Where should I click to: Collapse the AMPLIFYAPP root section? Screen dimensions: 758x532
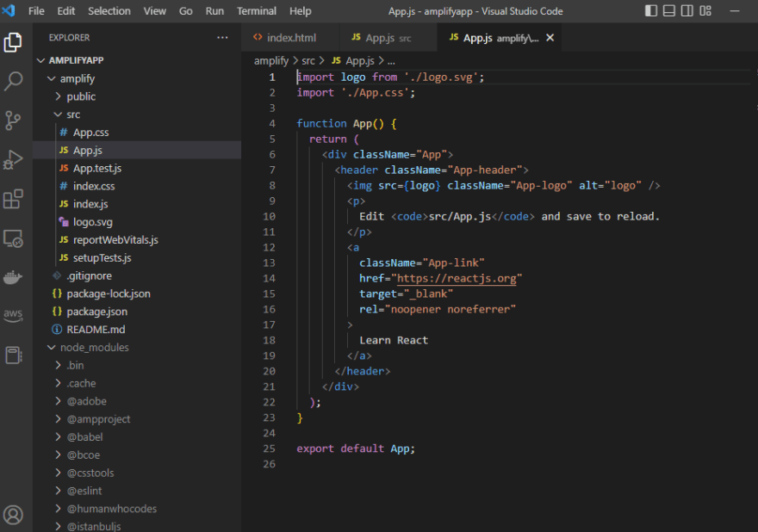[x=137, y=60]
